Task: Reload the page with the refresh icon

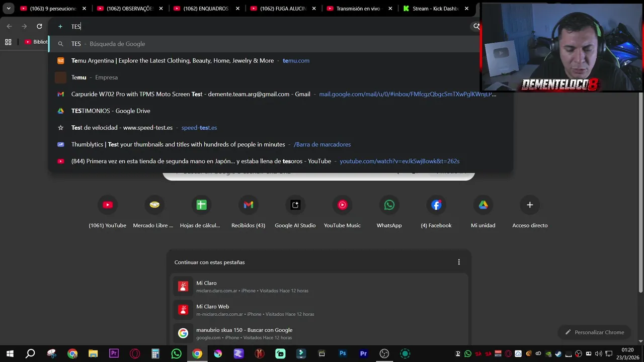Action: 39,26
